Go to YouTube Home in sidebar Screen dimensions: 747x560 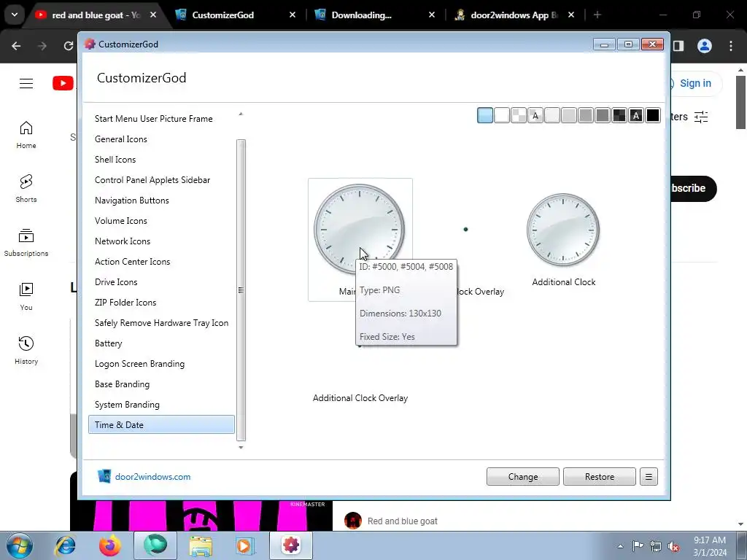pyautogui.click(x=26, y=135)
